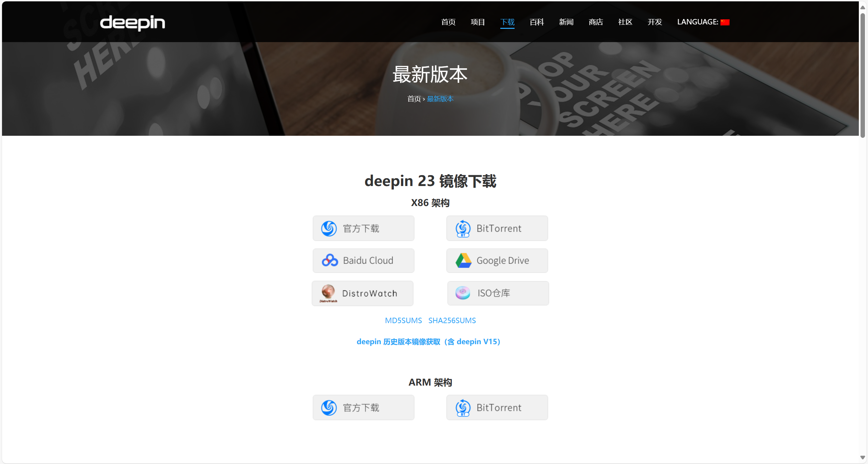Viewport: 868px width, 464px height.
Task: Open the 项目 menu item
Action: pyautogui.click(x=478, y=22)
